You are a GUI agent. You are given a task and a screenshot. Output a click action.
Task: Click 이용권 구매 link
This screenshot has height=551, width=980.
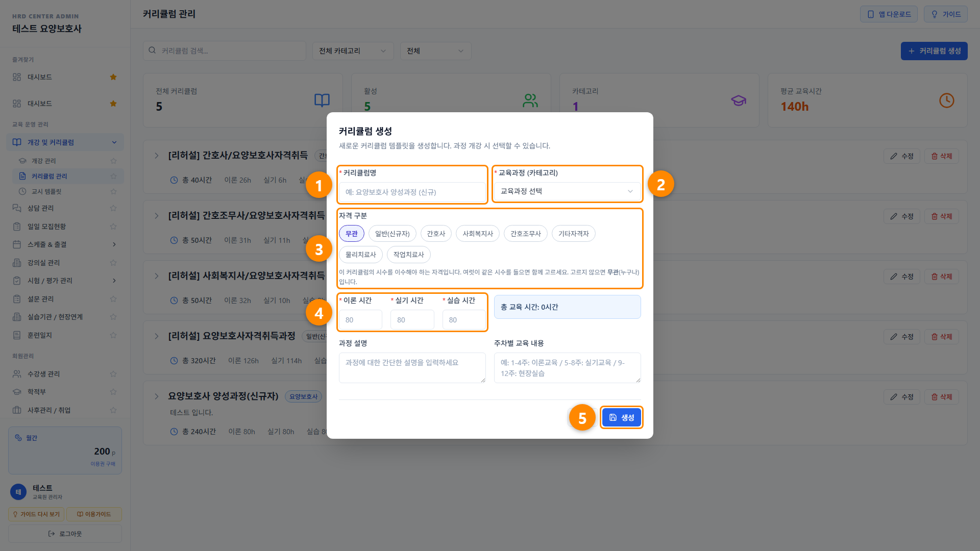(103, 464)
